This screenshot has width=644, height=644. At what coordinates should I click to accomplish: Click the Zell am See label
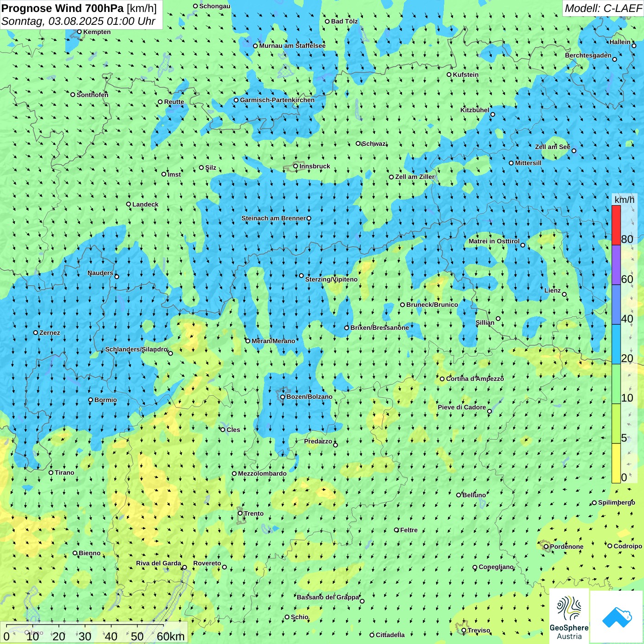[552, 147]
